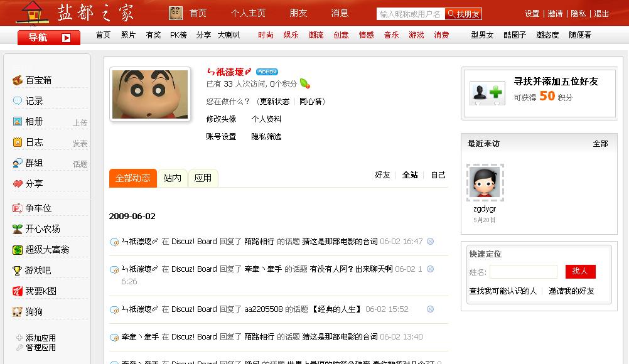Delete the feed entry timestamped 16:47
This screenshot has width=629, height=364.
(430, 242)
